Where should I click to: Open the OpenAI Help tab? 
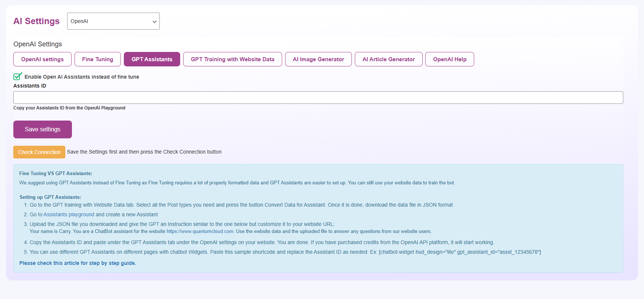pyautogui.click(x=449, y=59)
